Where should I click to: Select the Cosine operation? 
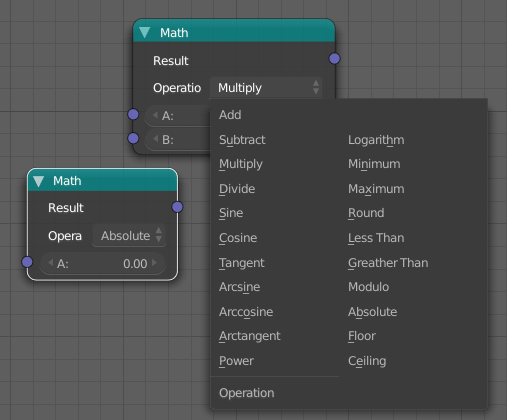pyautogui.click(x=238, y=238)
